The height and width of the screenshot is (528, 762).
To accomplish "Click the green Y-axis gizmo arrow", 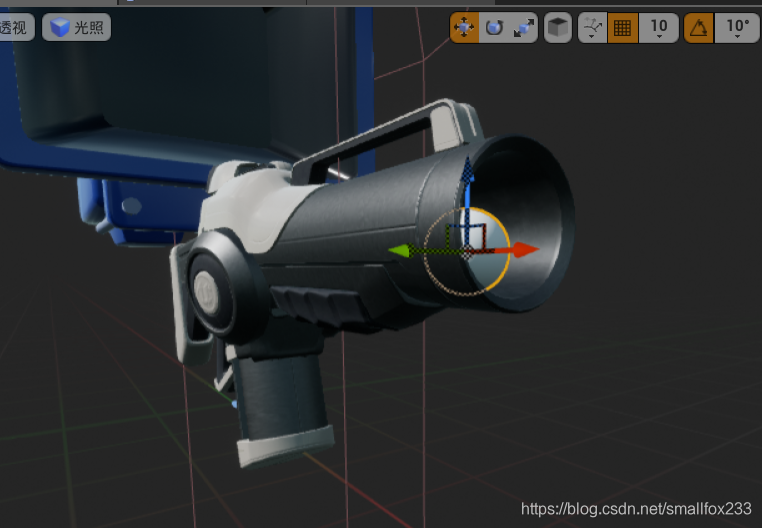I will coord(402,250).
